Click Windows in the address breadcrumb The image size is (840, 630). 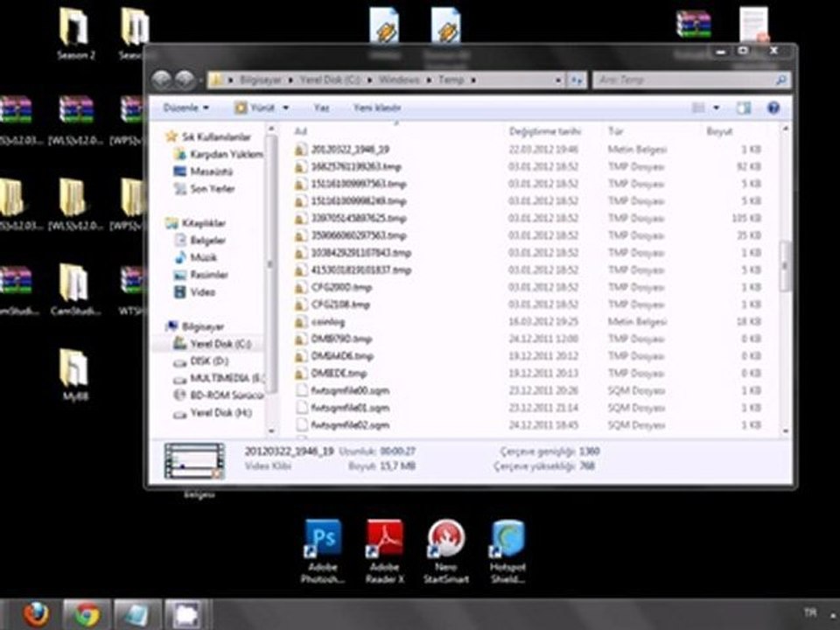399,80
